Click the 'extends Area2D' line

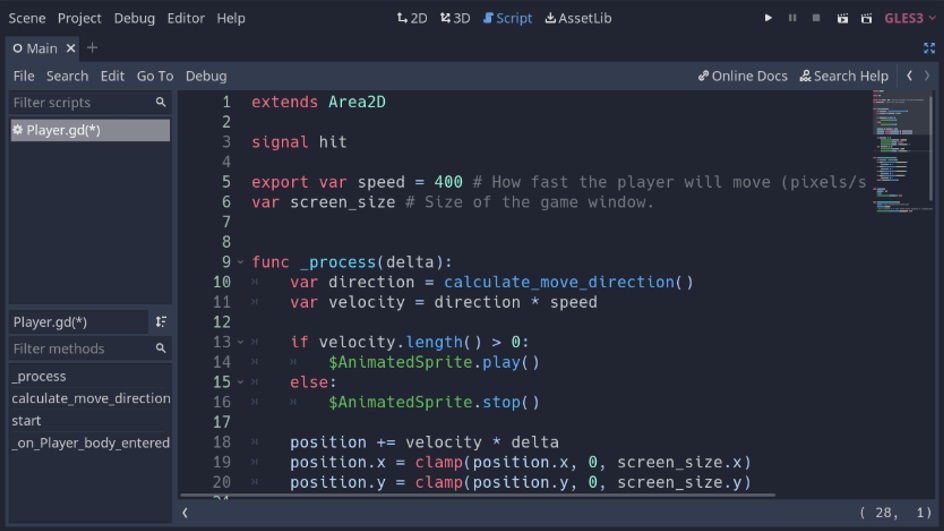[318, 102]
